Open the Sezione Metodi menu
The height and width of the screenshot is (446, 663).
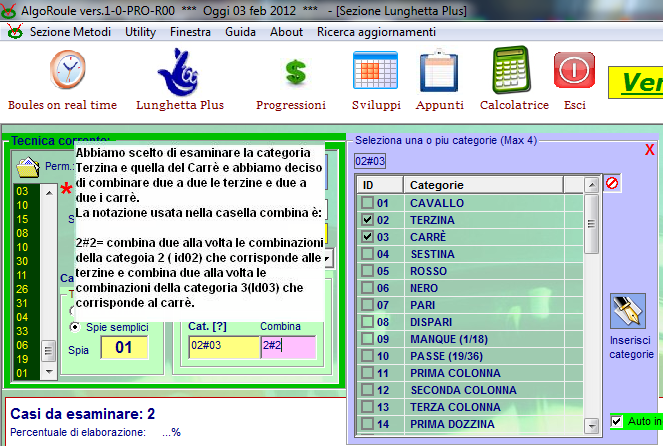point(70,32)
